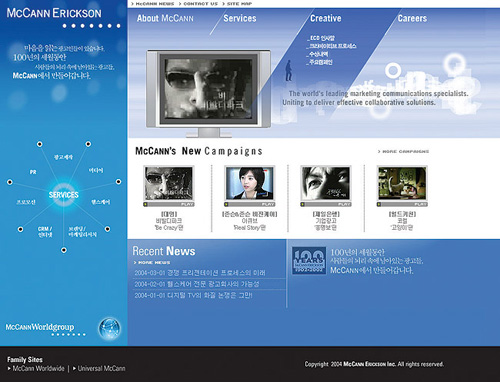Select the CRM node in services wheel
This screenshot has height=382, width=500.
[x=45, y=232]
